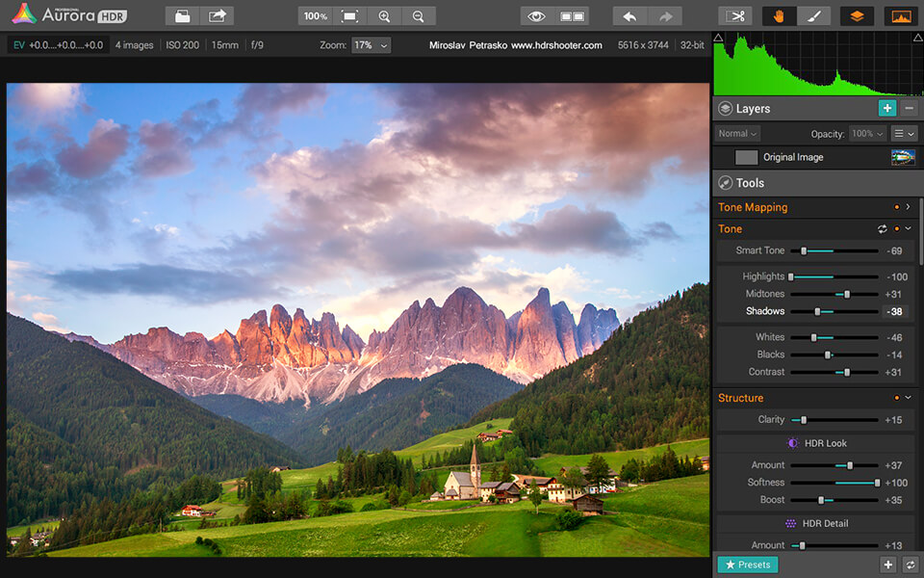Open the Zoom percentage dropdown
Viewport: 924px width, 578px height.
(371, 44)
